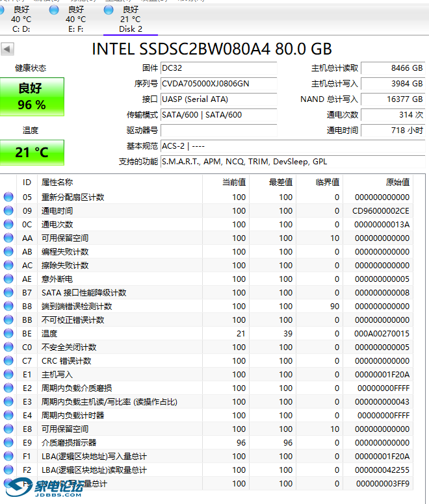
Task: Click the firmware field DC32
Action: [x=218, y=68]
